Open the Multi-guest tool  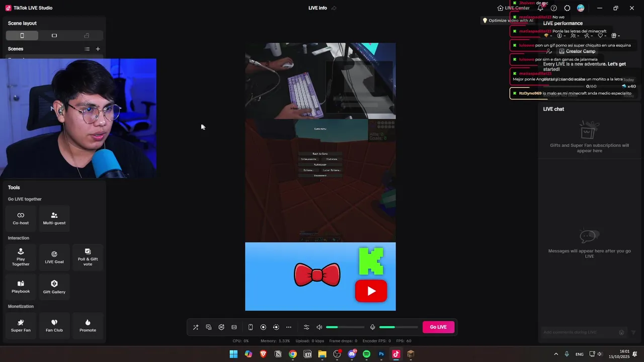pos(54,218)
